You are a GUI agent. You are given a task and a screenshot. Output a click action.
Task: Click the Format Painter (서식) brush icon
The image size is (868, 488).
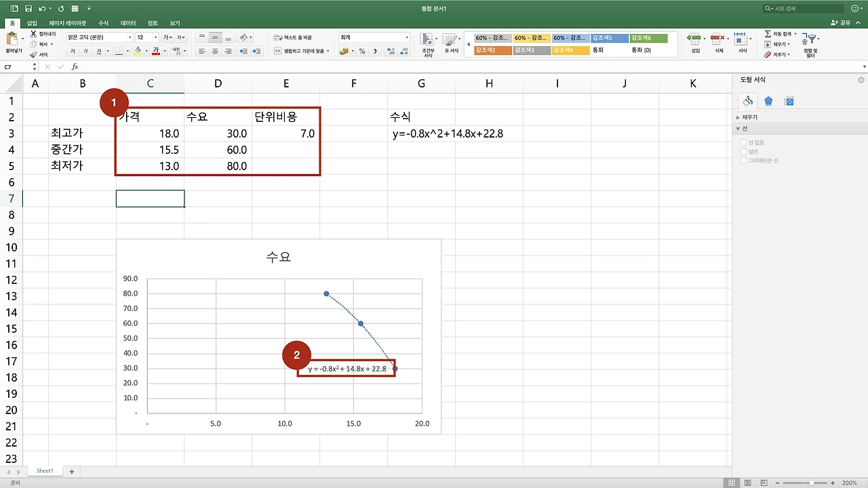click(34, 54)
